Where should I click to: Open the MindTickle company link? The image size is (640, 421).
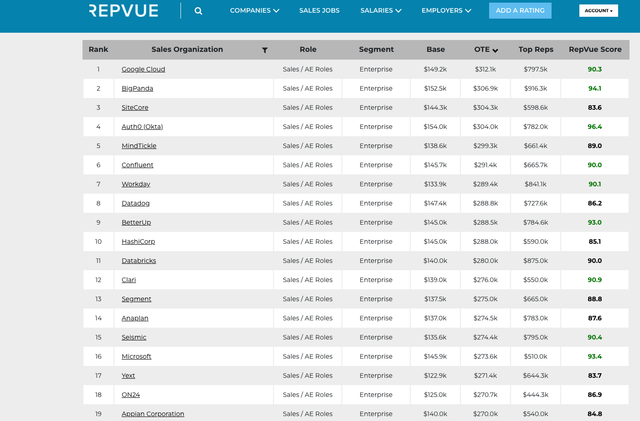pyautogui.click(x=139, y=146)
